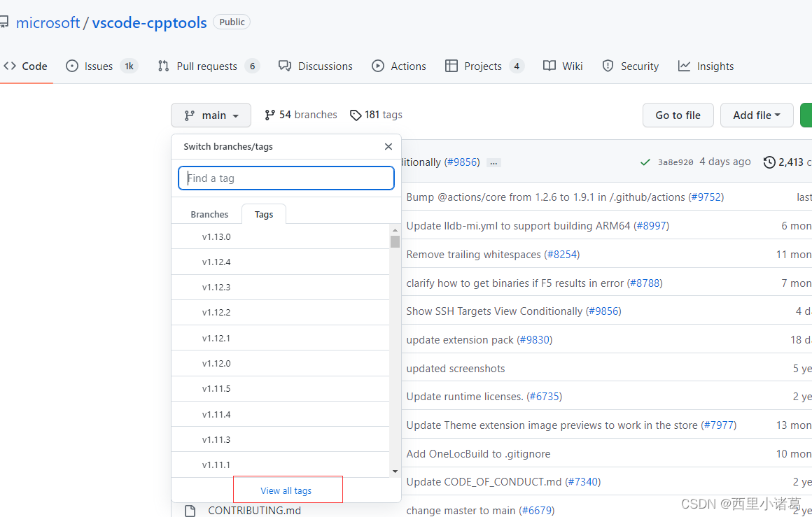Click the microsoft owner link

(48, 23)
